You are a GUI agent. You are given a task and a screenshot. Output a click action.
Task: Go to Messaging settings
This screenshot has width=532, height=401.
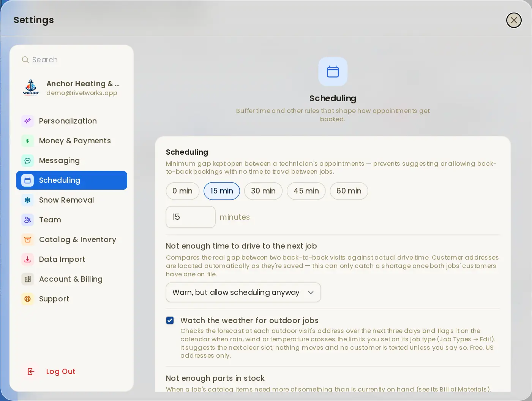pyautogui.click(x=72, y=160)
